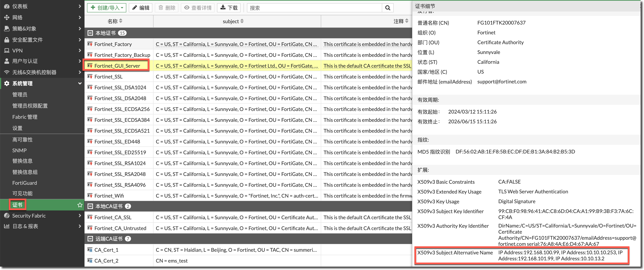Click the 仪表板 dashboard icon in sidebar
Image resolution: width=644 pixels, height=270 pixels.
(x=7, y=6)
